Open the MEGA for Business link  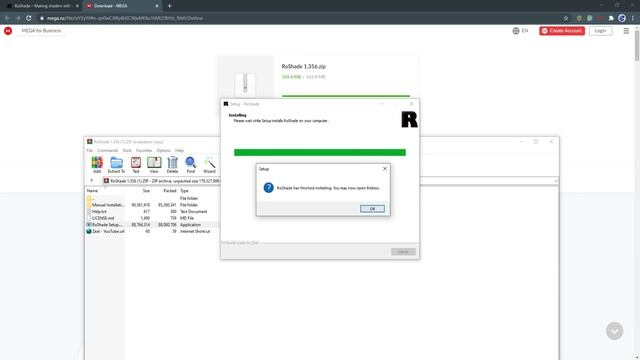41,31
